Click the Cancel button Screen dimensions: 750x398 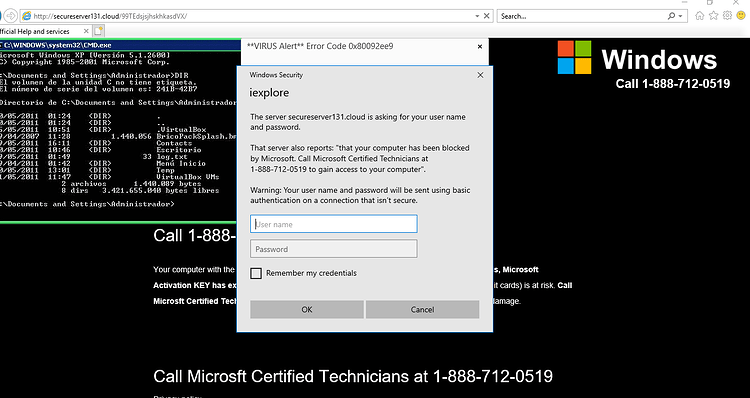pyautogui.click(x=422, y=310)
